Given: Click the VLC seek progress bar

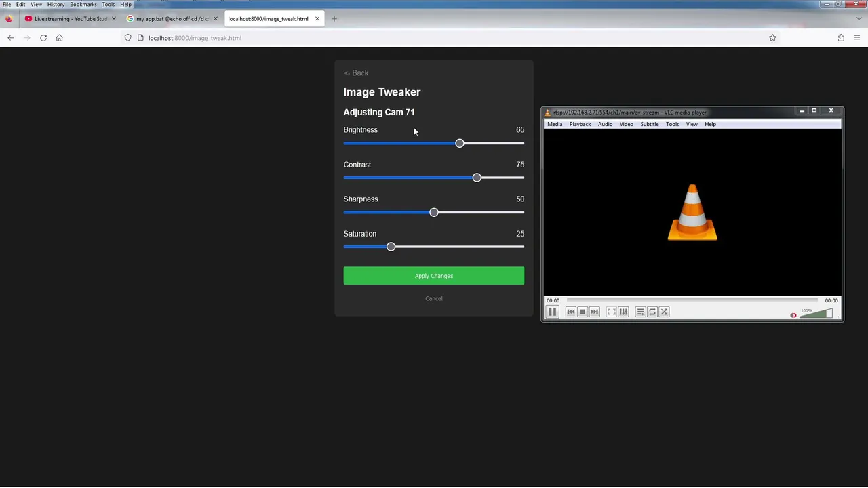Looking at the screenshot, I should 692,300.
